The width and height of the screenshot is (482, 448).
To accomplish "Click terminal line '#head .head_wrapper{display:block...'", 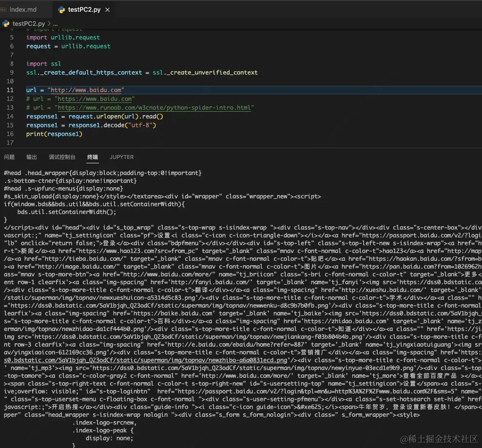I will [103, 173].
